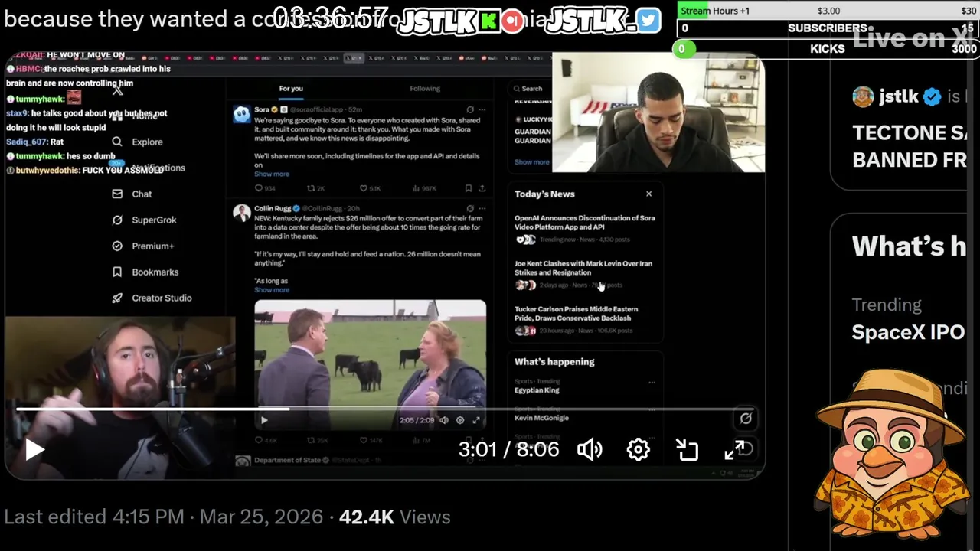Repost the Sora post (2K)

point(315,188)
